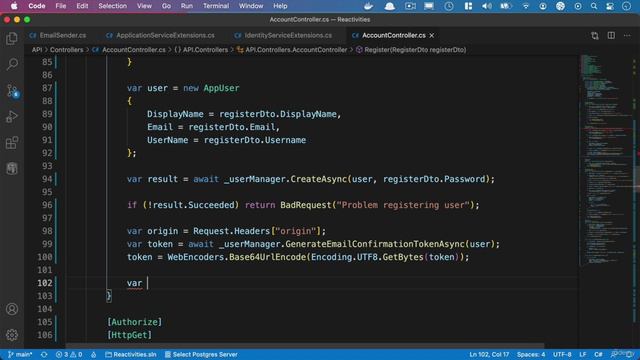This screenshot has width=640, height=360.
Task: Open errors and warnings in status bar
Action: [69, 354]
